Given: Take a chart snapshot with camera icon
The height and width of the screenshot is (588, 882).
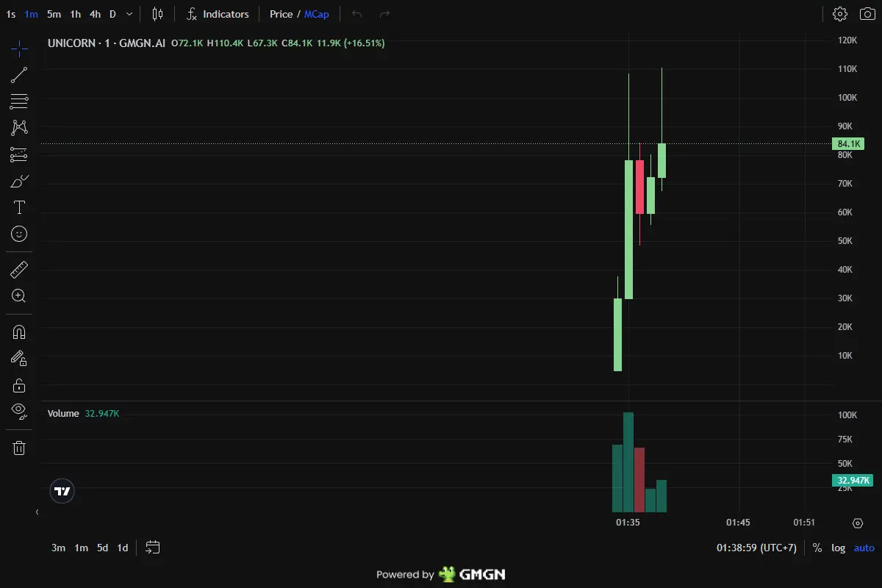Looking at the screenshot, I should click(867, 14).
